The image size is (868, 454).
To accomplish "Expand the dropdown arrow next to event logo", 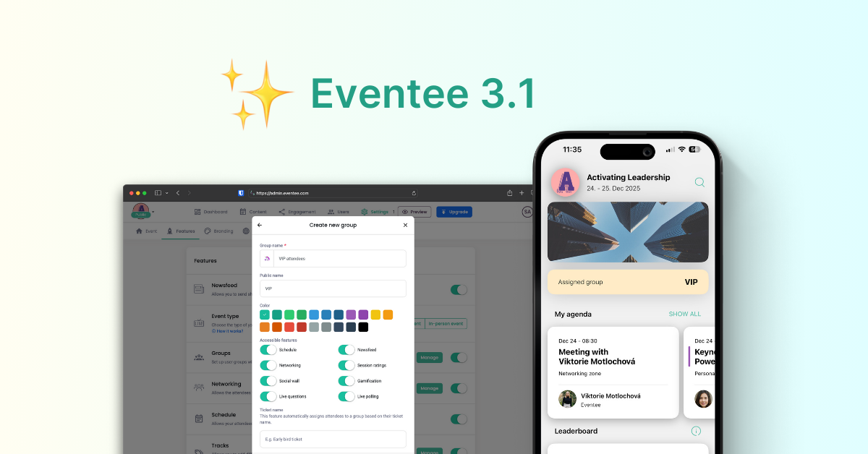I will [x=153, y=212].
